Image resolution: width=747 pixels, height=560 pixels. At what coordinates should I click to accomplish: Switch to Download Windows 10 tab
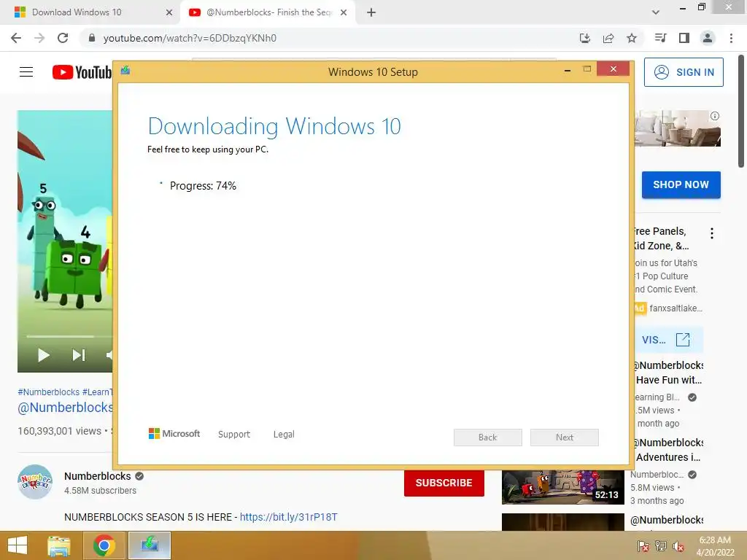[90, 12]
